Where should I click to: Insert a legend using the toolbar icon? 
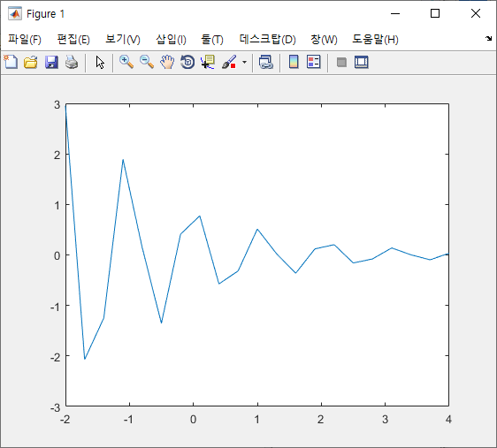pos(314,62)
